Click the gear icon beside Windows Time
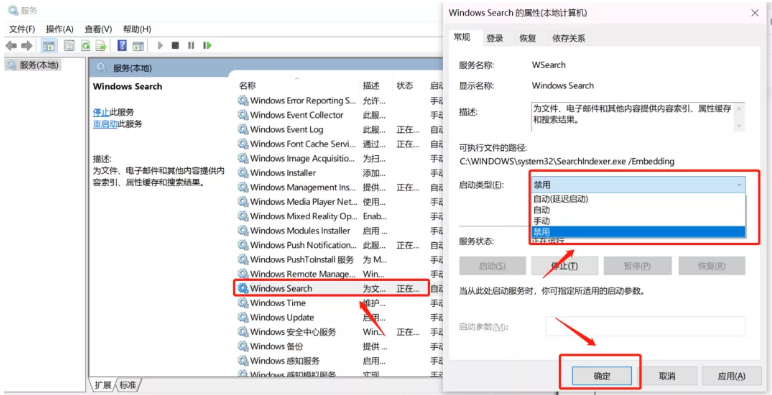Viewport: 772px width, 395px height. 243,303
